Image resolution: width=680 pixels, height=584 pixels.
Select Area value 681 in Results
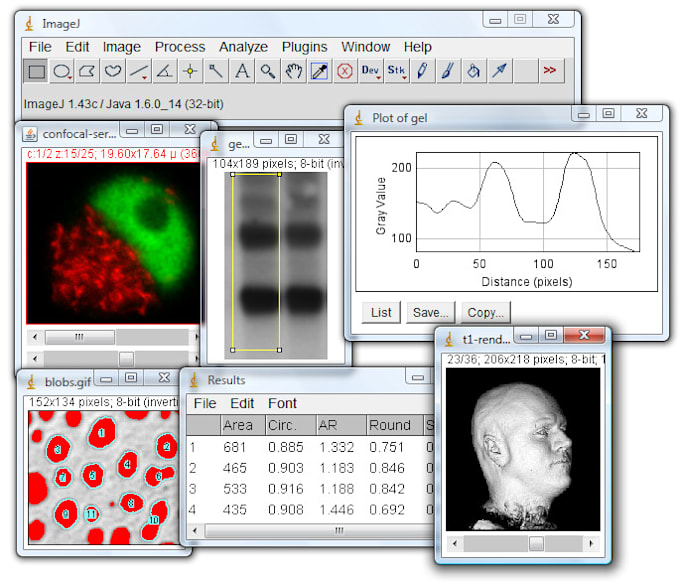coord(235,447)
